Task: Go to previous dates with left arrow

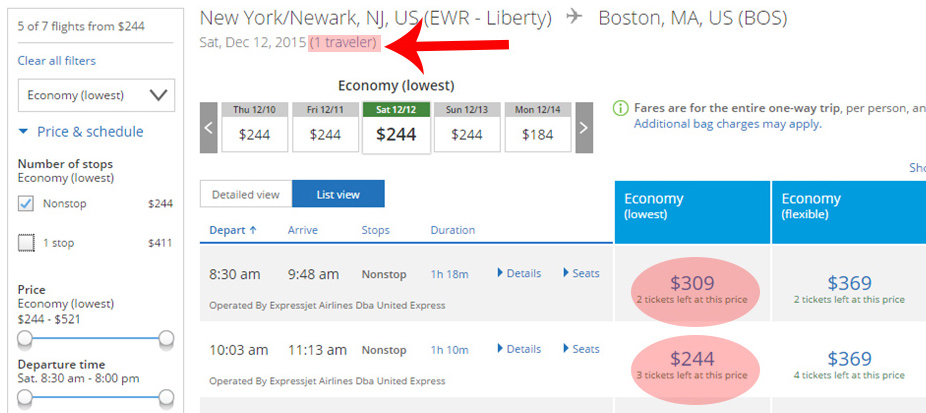Action: (208, 128)
